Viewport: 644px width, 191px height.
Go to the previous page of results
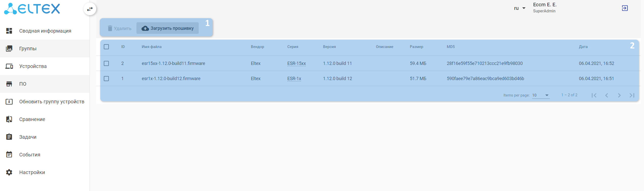tap(607, 95)
